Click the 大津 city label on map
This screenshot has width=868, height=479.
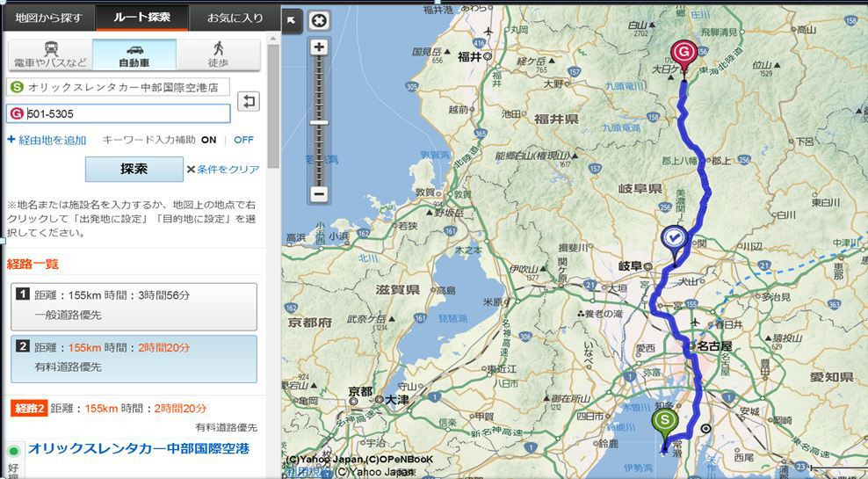[x=396, y=399]
